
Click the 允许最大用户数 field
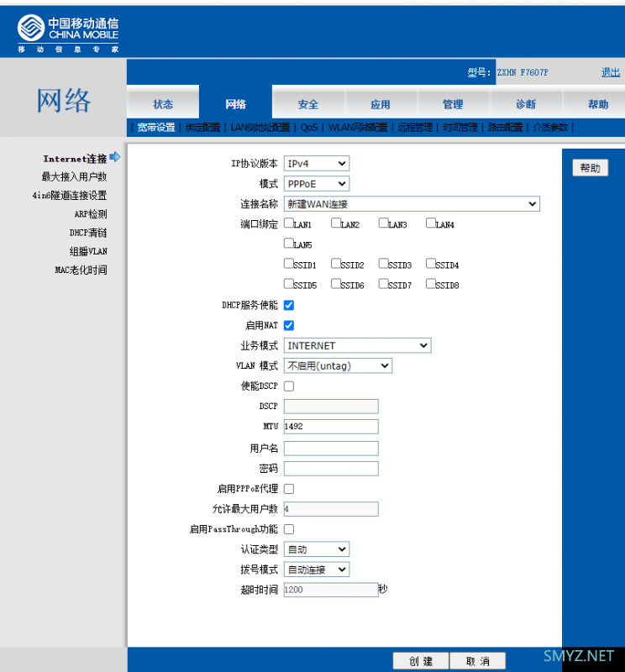click(331, 509)
